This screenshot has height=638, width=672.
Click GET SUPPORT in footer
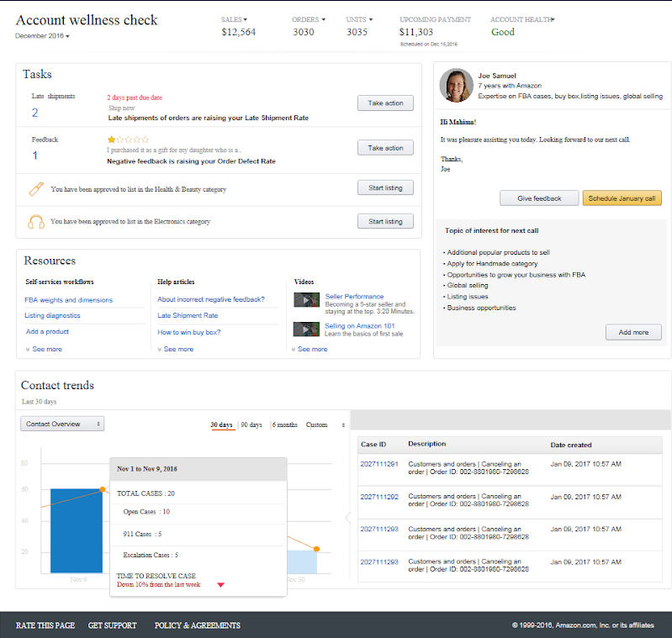click(113, 625)
